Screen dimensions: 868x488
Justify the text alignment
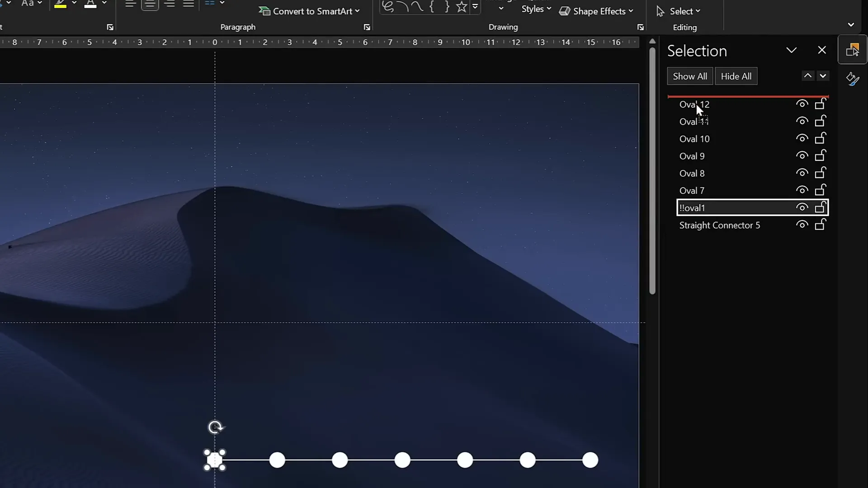189,4
